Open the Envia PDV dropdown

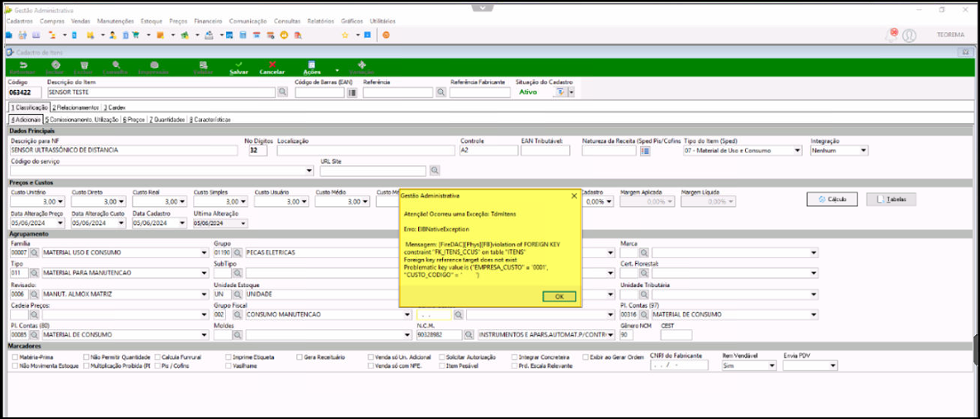pyautogui.click(x=833, y=366)
